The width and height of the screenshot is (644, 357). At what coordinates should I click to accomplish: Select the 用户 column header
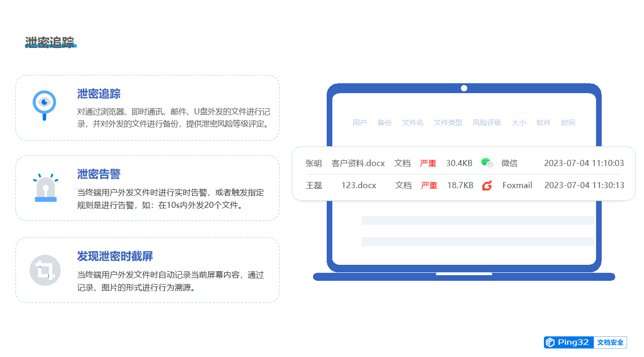click(x=360, y=123)
